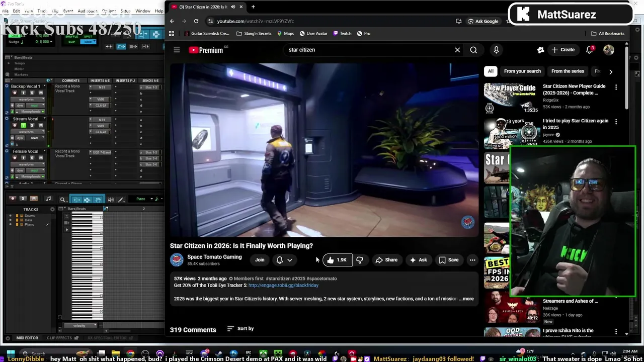The height and width of the screenshot is (362, 644).
Task: Dislike the video with thumbs down
Action: click(360, 260)
